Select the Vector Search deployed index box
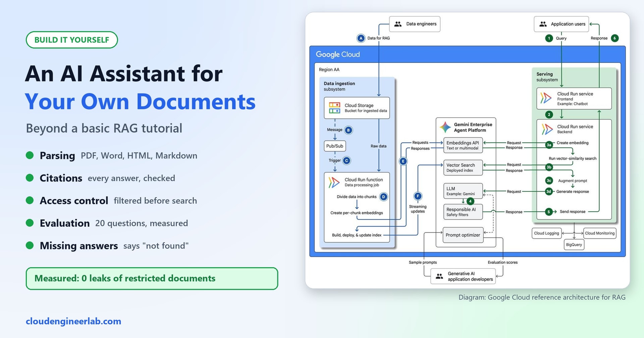This screenshot has width=644, height=338. point(463,168)
